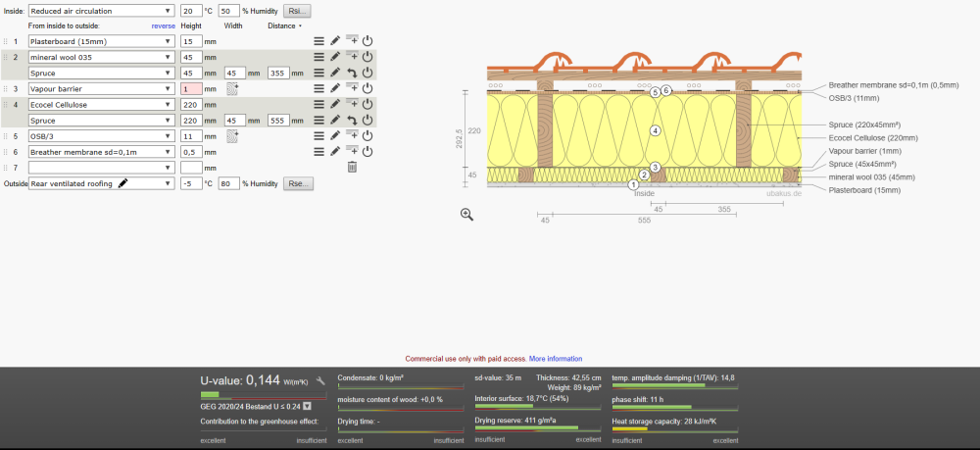Toggle the Breather membrane layer on/off
This screenshot has width=980, height=450.
[368, 151]
